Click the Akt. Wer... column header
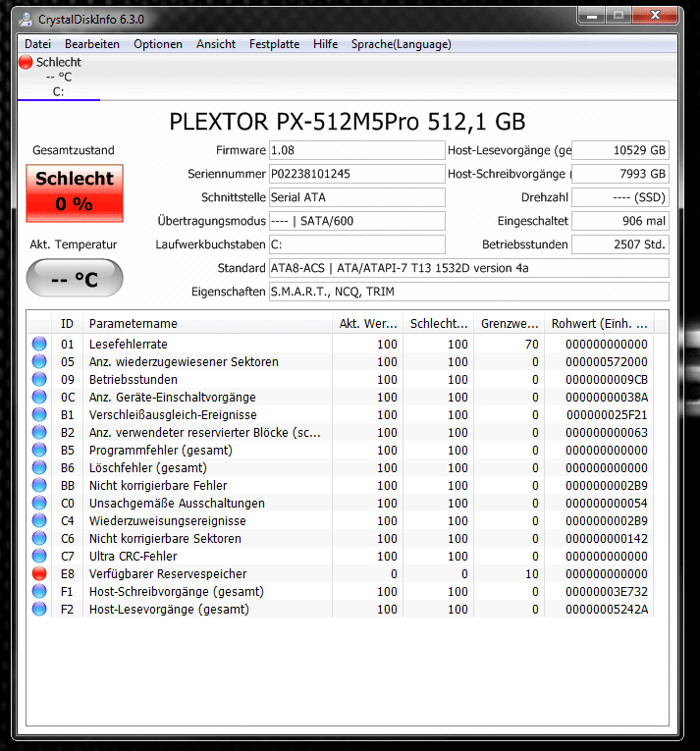Image resolution: width=700 pixels, height=751 pixels. point(367,323)
